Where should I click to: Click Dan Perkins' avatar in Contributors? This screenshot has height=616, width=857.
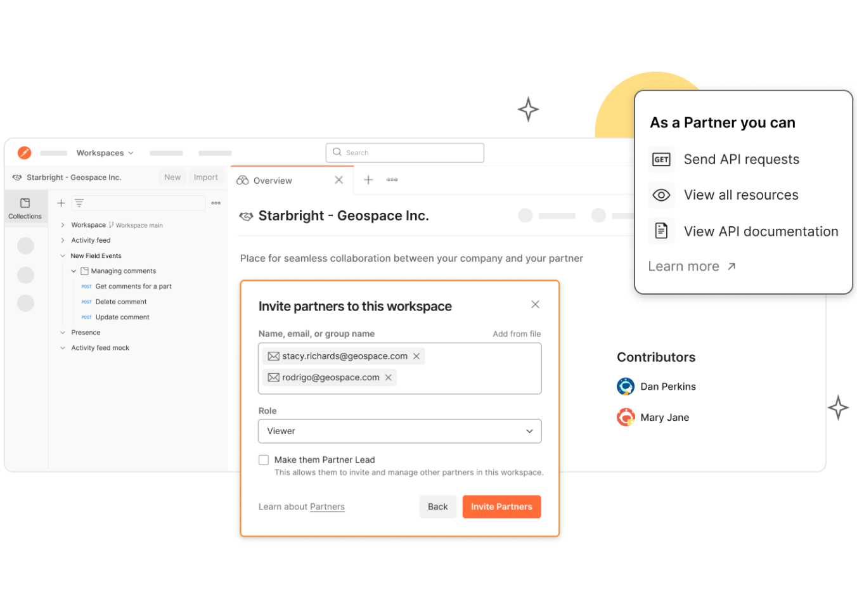point(625,386)
